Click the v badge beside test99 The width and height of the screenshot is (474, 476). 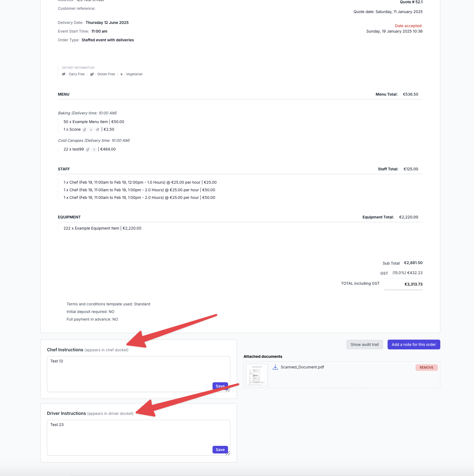click(94, 149)
